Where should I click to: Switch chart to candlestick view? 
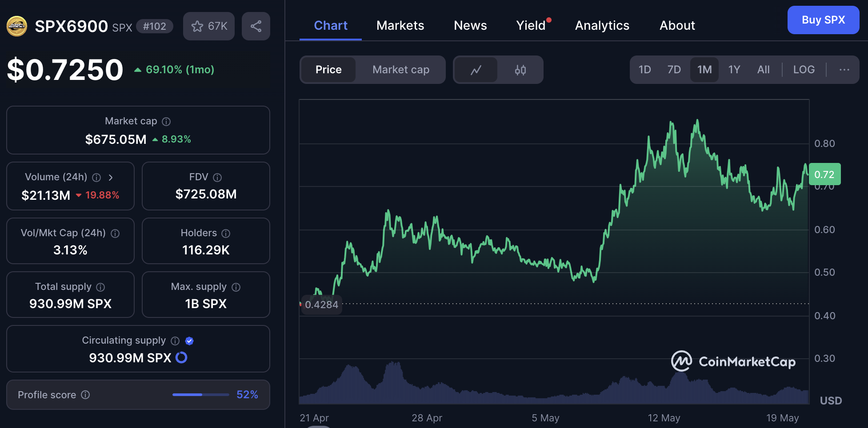click(520, 70)
